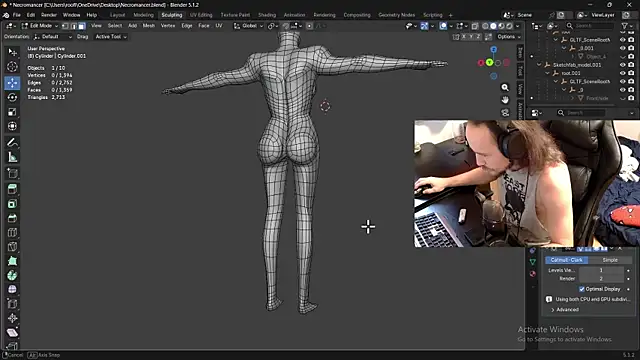Select the Transform tool
The image size is (640, 360).
point(12,126)
